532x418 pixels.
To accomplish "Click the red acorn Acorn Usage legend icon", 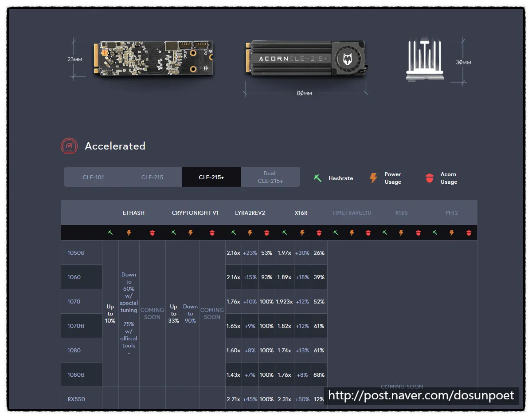I will pyautogui.click(x=429, y=178).
